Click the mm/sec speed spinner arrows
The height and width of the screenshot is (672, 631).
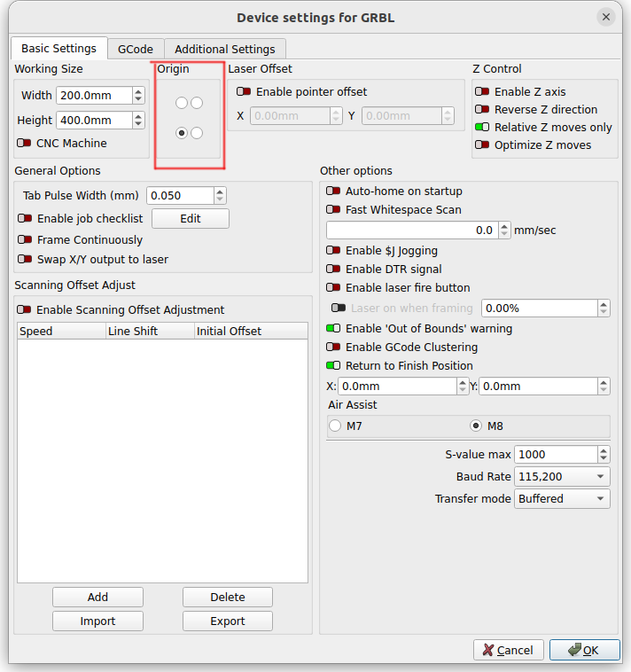coord(504,231)
